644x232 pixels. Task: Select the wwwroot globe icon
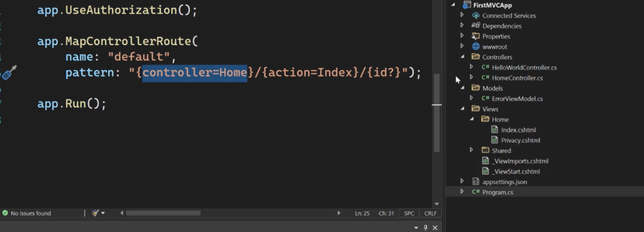tap(476, 47)
